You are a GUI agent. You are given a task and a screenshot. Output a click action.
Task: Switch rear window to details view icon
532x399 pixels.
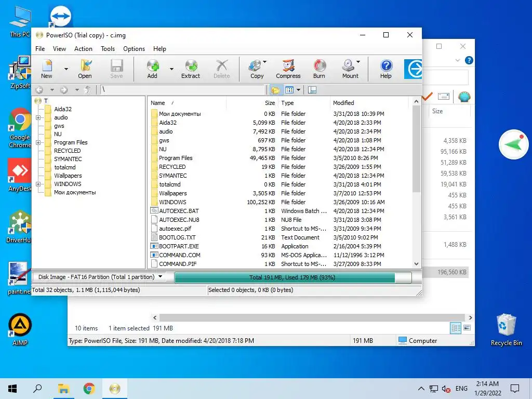tap(456, 328)
